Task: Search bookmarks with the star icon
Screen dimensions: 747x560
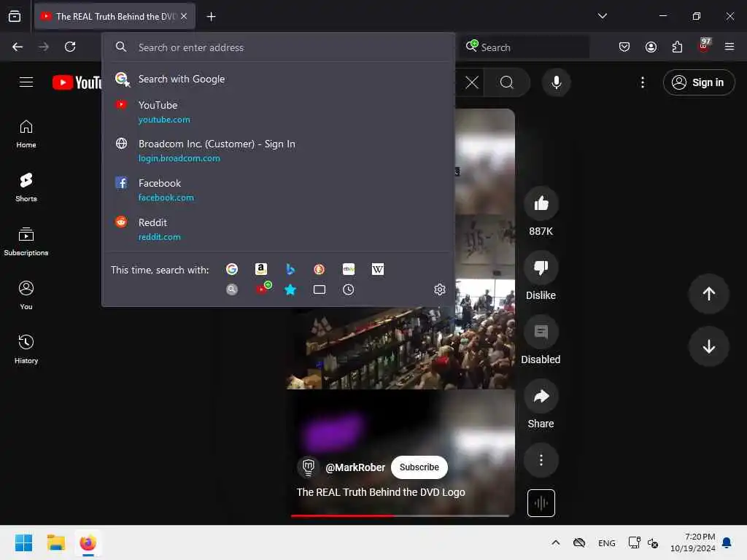Action: [x=290, y=289]
